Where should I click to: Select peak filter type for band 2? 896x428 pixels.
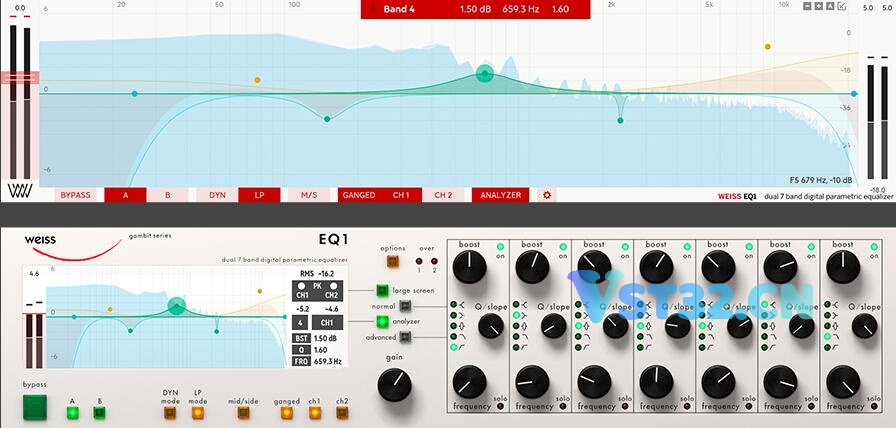(516, 326)
